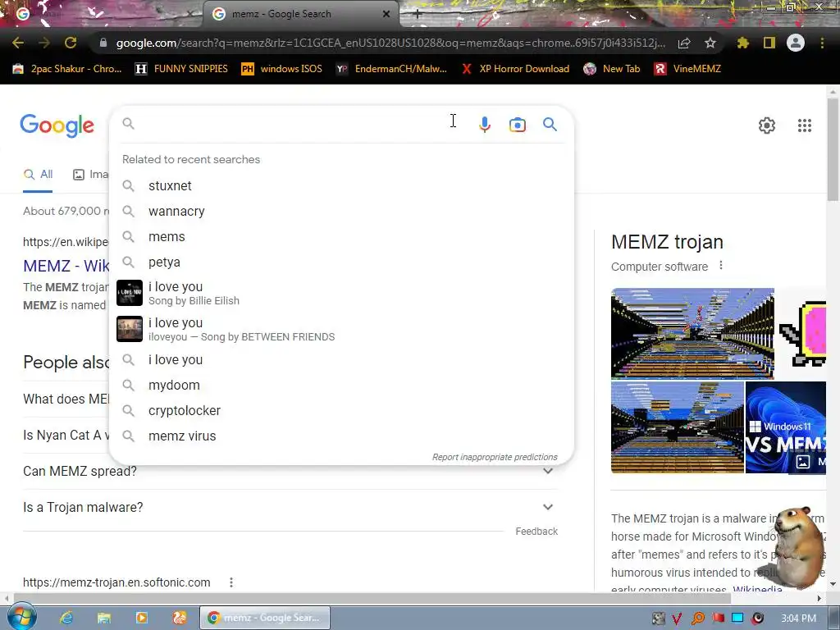
Task: Open the https://memz-trojan.en.softonic.com result URL
Action: (116, 582)
